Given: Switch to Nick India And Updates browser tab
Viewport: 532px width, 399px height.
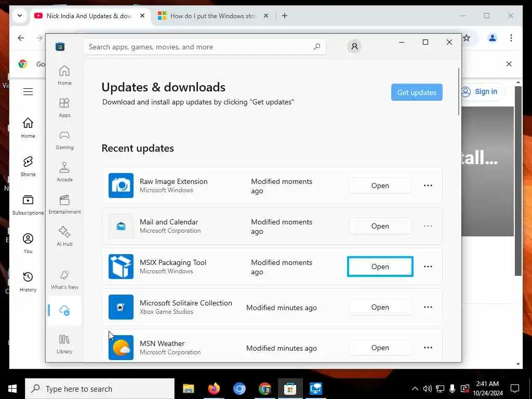Looking at the screenshot, I should [89, 16].
